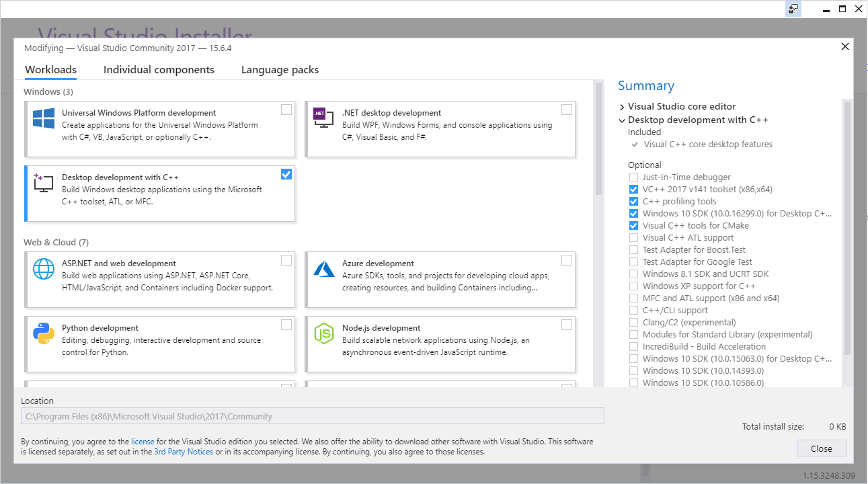Expand Visual Studio core editor section
Image resolution: width=868 pixels, height=484 pixels.
coord(622,107)
